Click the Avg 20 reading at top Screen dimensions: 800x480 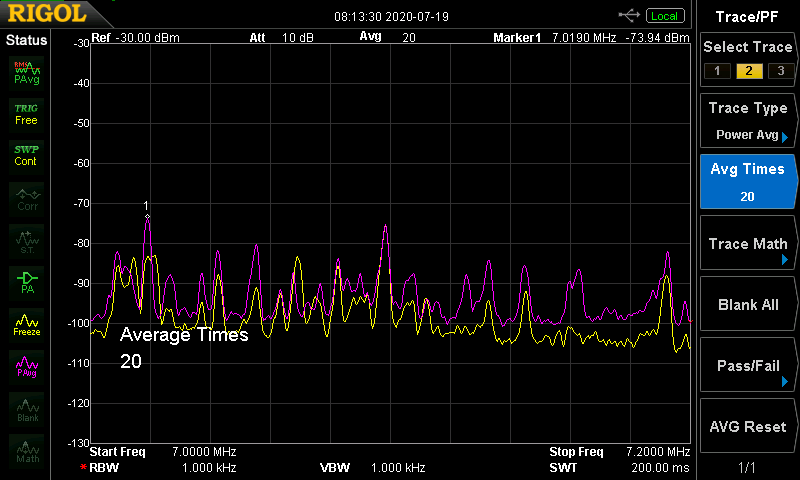(x=387, y=37)
